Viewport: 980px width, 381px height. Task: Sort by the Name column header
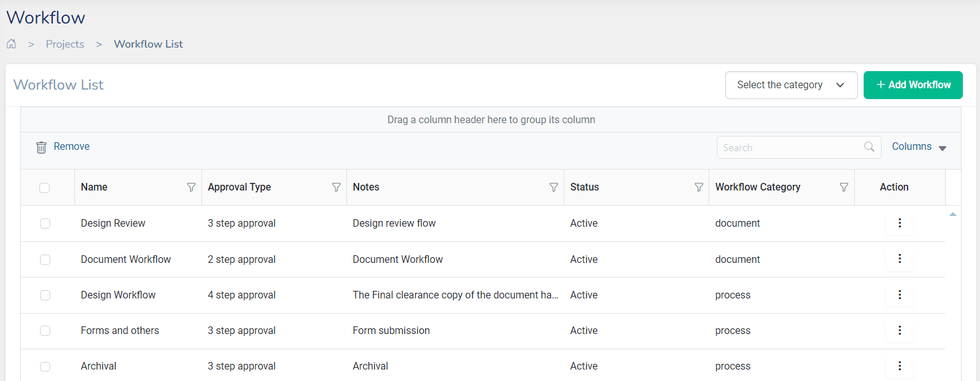pos(94,187)
